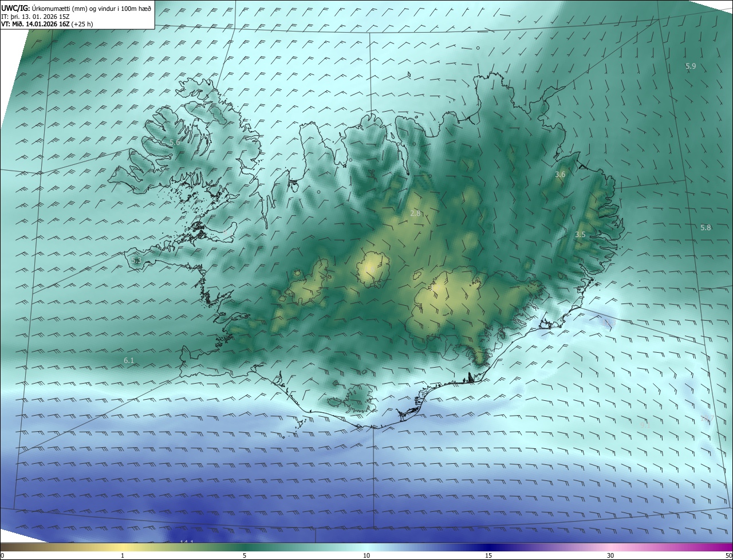Click the 50 tick on the color scale
The width and height of the screenshot is (733, 560).
click(x=728, y=555)
